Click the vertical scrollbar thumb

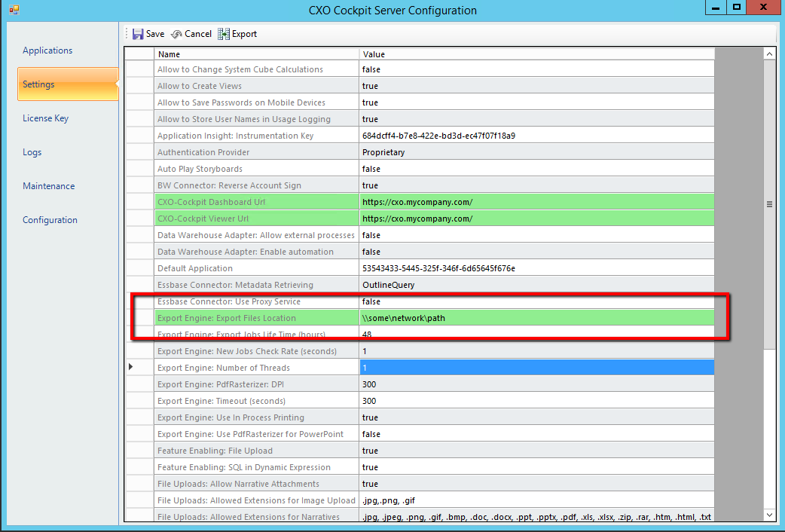[x=769, y=204]
